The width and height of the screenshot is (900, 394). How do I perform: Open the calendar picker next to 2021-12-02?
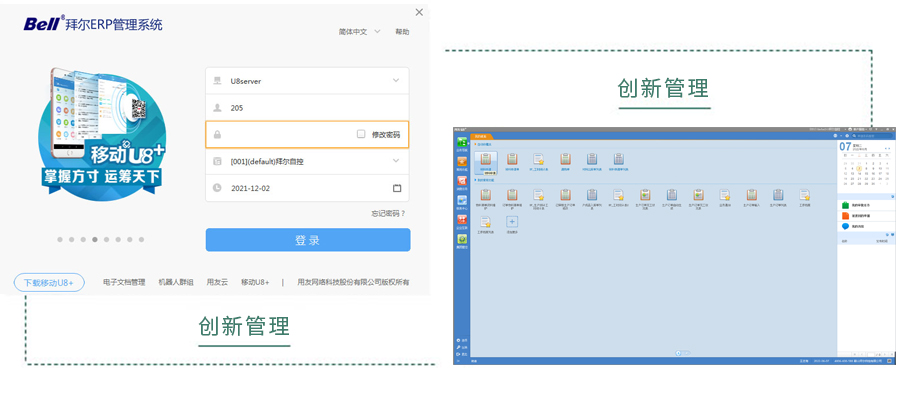[397, 188]
